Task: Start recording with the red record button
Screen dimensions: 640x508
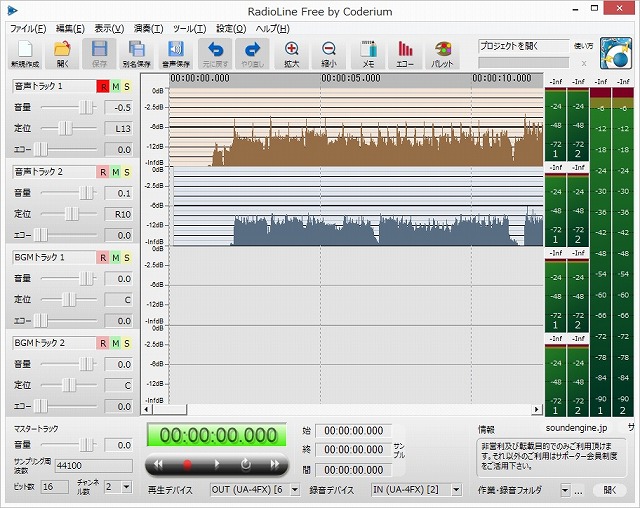Action: tap(187, 464)
